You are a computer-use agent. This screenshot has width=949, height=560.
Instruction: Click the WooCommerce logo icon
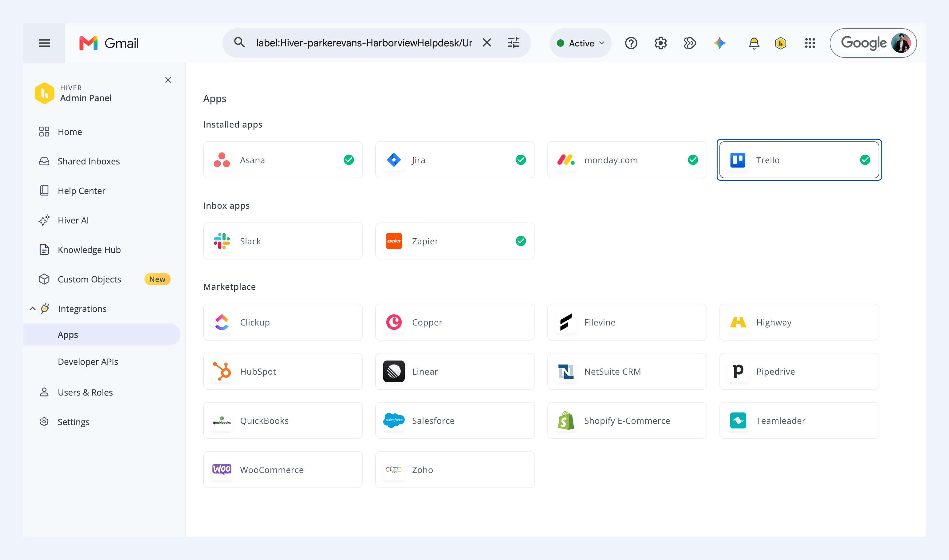(222, 469)
